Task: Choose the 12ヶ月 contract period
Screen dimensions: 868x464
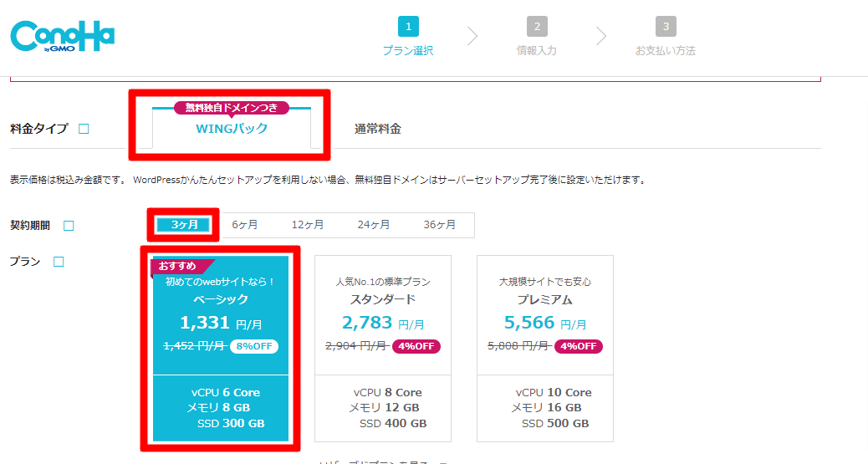Action: click(x=308, y=225)
